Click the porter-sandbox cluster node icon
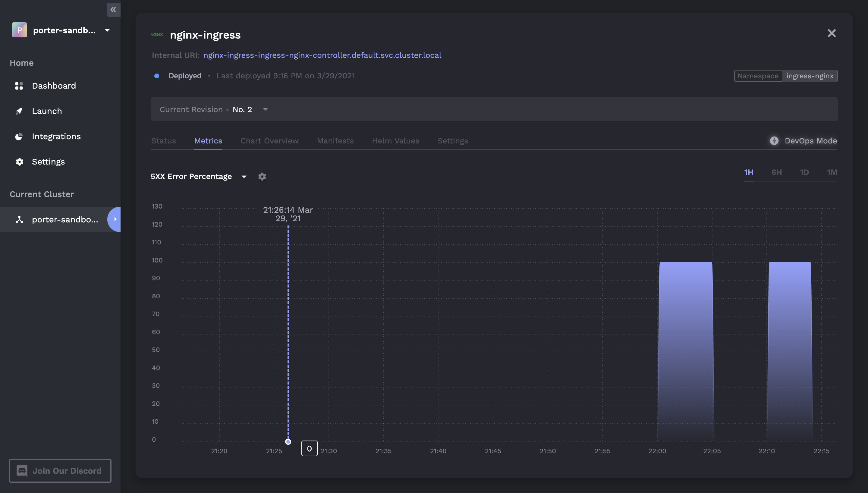The image size is (868, 493). (19, 219)
